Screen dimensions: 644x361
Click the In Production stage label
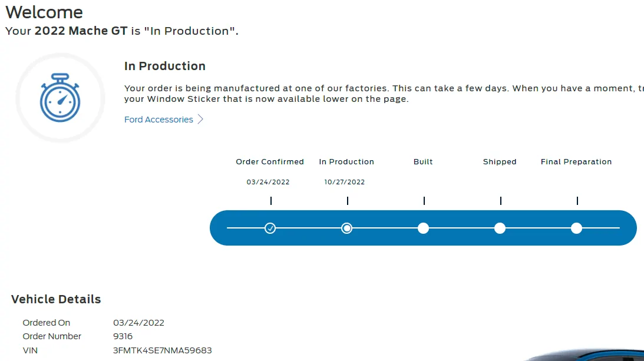click(x=346, y=162)
